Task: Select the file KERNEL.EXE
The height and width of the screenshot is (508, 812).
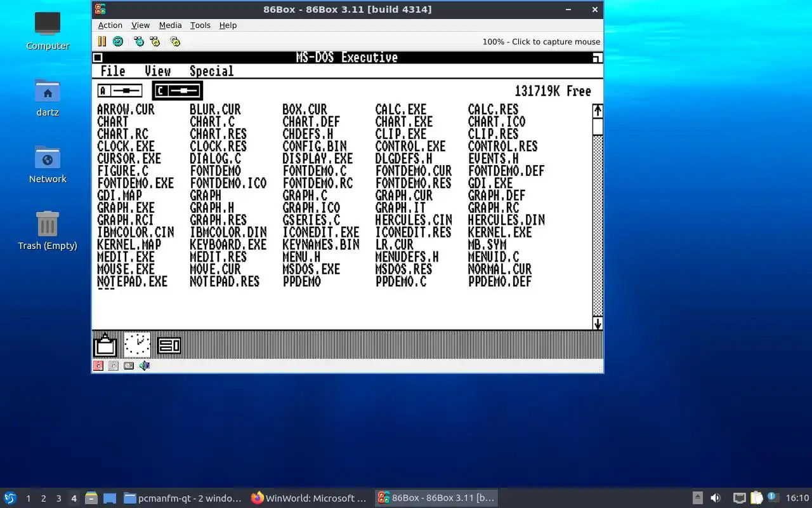Action: point(500,232)
